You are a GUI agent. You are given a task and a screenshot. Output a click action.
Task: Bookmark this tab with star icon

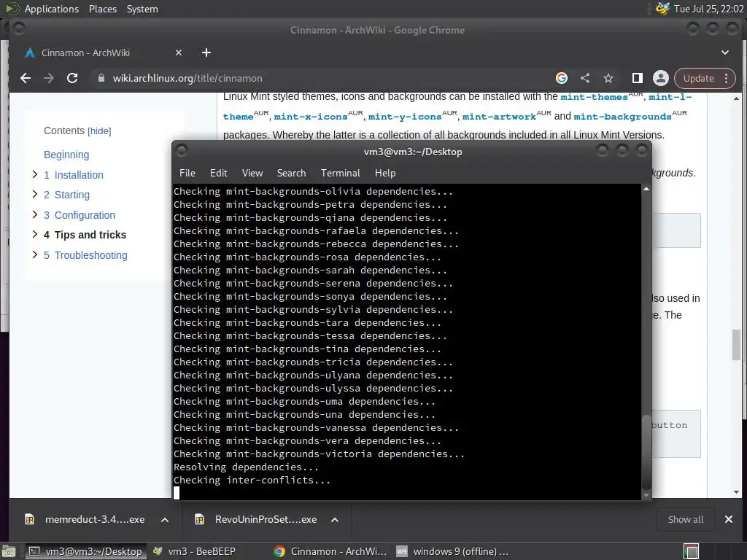point(608,78)
